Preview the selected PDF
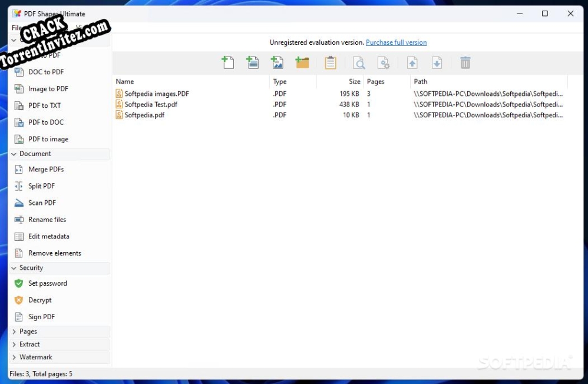 359,62
